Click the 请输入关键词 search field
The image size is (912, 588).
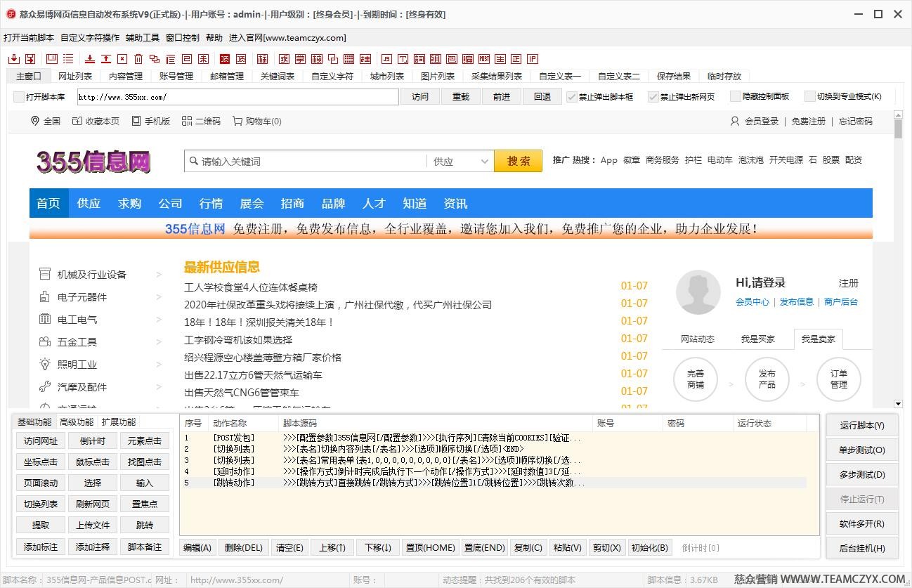[306, 161]
